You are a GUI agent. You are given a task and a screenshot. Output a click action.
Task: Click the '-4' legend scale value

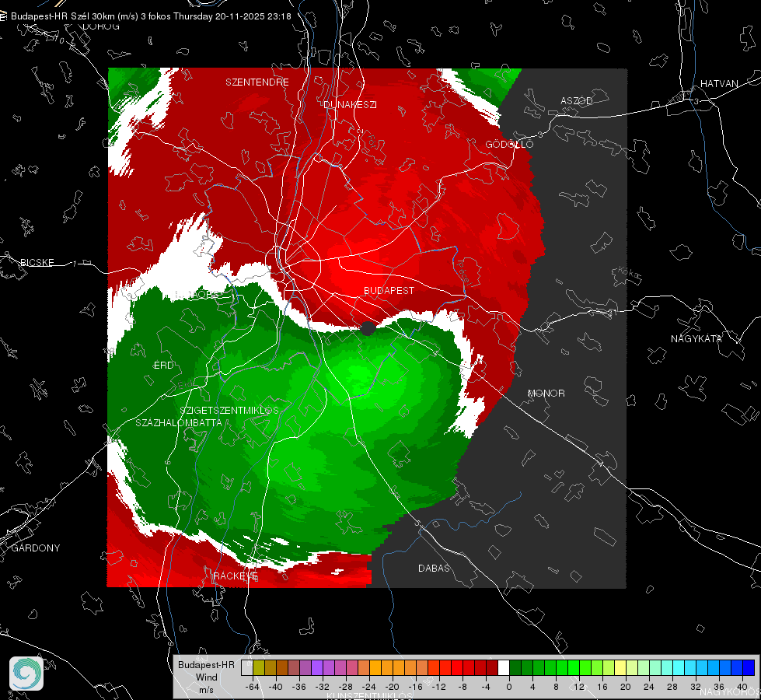486,687
